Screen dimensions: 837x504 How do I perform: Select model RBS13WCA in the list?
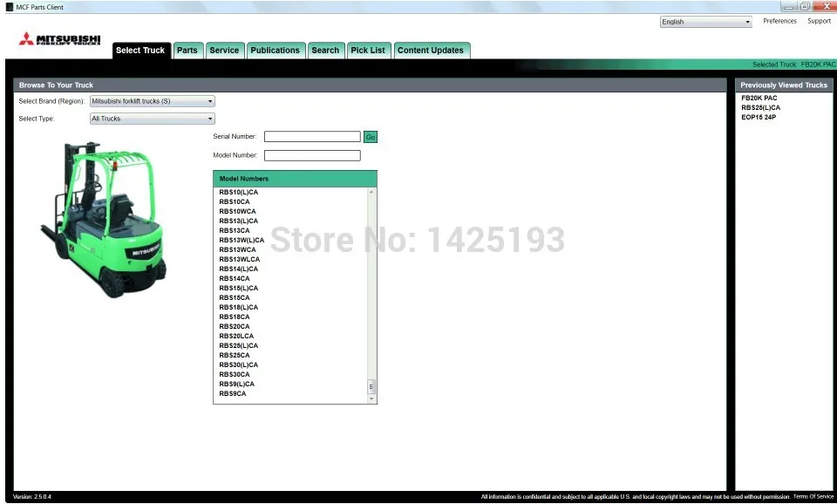pos(237,250)
